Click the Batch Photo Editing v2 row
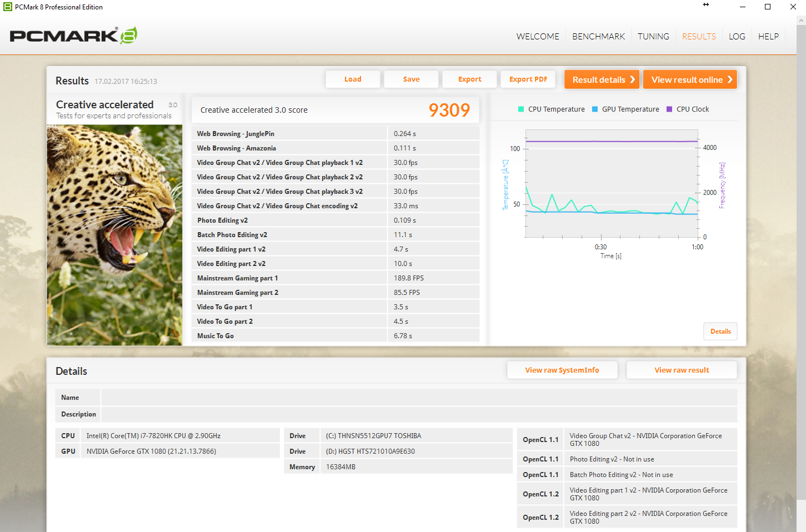The width and height of the screenshot is (806, 532). click(336, 235)
